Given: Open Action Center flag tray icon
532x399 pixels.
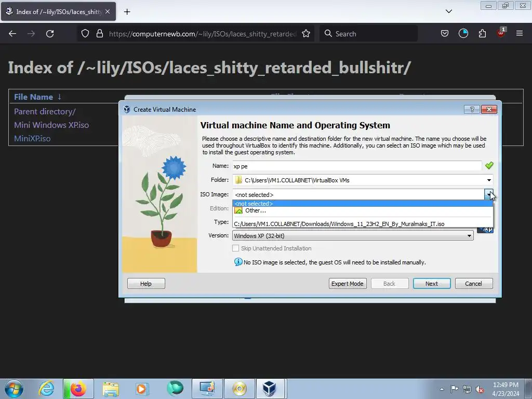Looking at the screenshot, I should (x=454, y=389).
